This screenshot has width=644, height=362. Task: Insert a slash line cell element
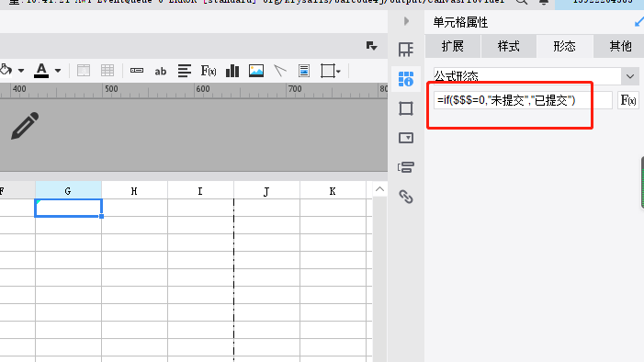coord(279,71)
